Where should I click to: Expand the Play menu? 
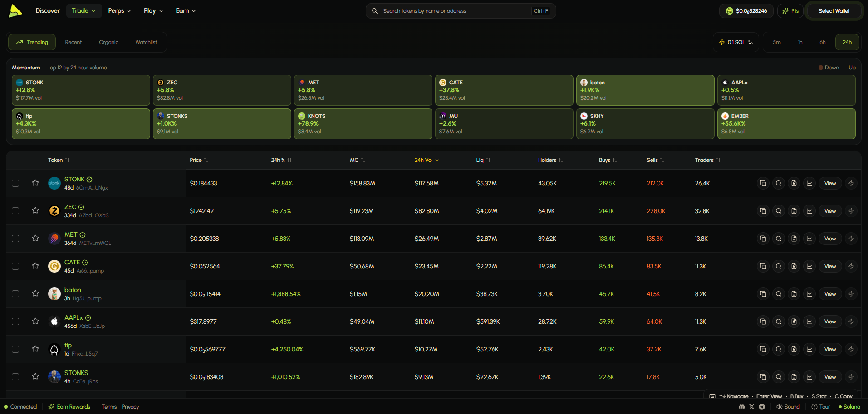pos(153,10)
